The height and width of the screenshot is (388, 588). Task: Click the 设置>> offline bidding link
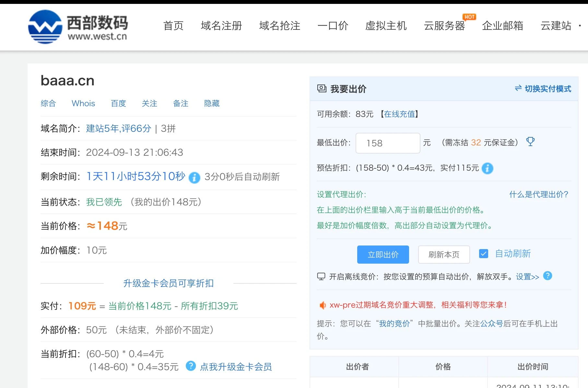(527, 277)
